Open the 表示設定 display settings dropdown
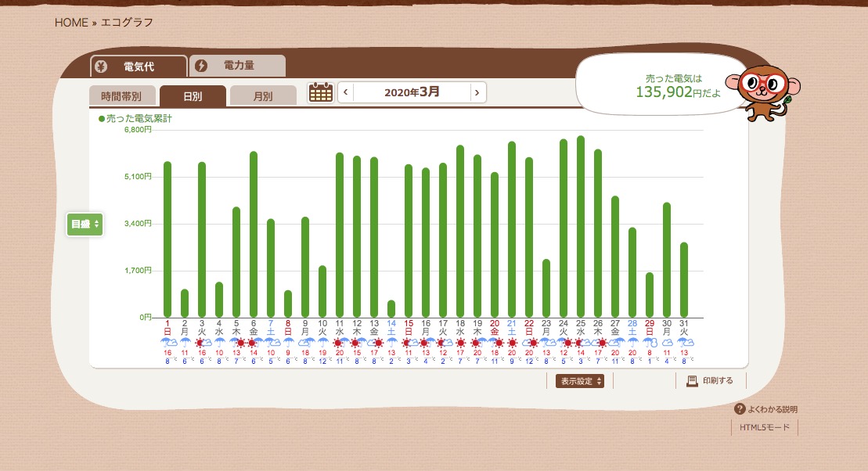Image resolution: width=868 pixels, height=471 pixels. [580, 381]
